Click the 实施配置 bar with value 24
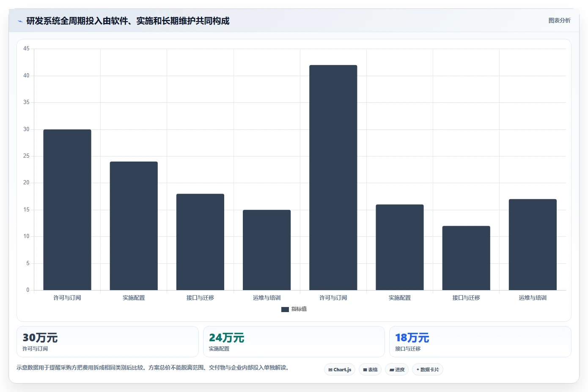This screenshot has width=588, height=392. click(134, 226)
